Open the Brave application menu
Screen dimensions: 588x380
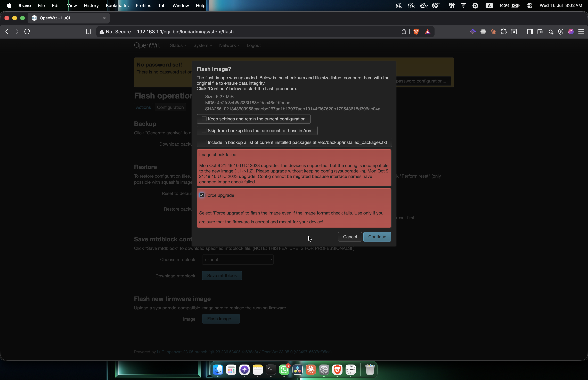tap(24, 5)
